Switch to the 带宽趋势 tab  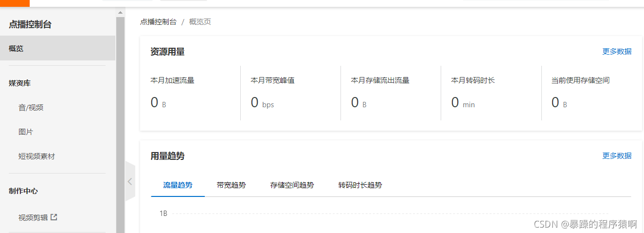[x=232, y=185]
